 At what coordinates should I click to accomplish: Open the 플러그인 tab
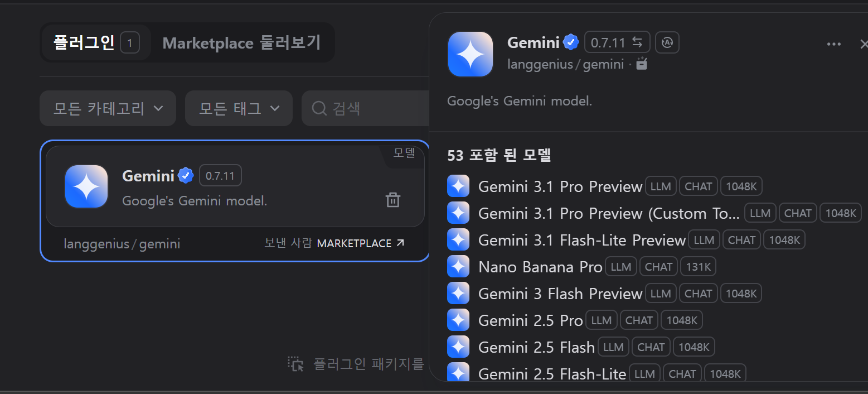pyautogui.click(x=96, y=43)
